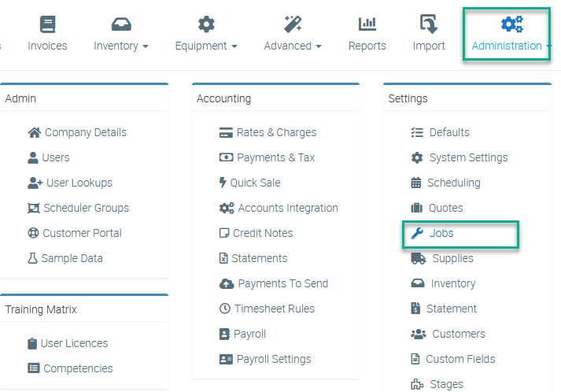Open the Equipment dropdown in navbar
Viewport: 561px width, 392px height.
pos(206,34)
